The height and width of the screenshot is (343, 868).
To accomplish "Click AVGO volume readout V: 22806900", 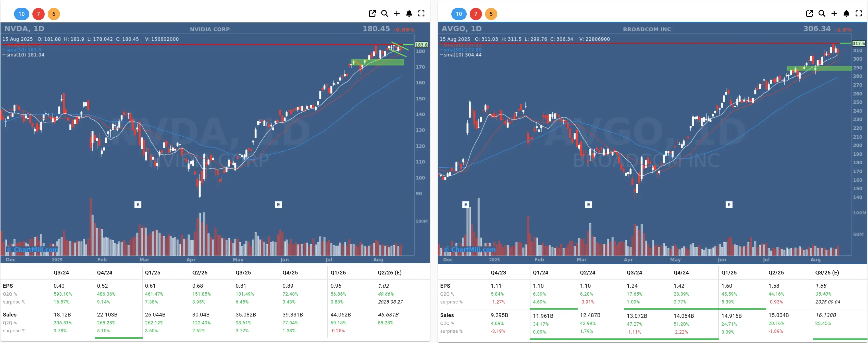I will [594, 39].
